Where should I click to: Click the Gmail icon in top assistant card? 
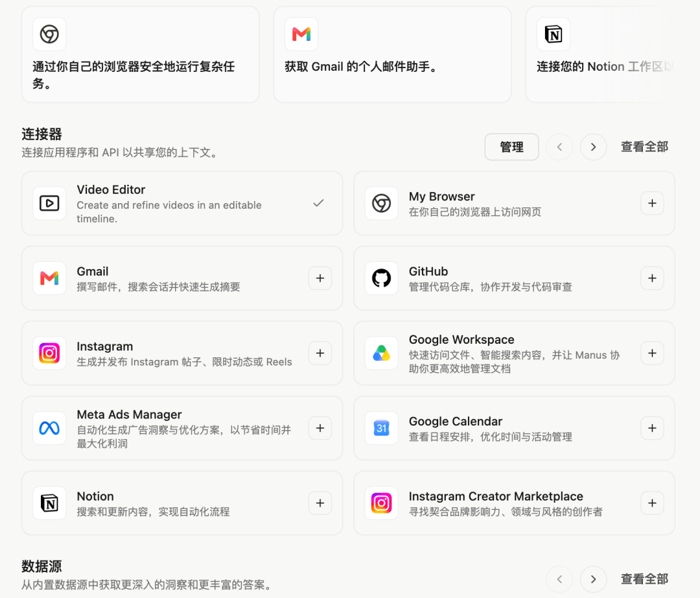301,34
